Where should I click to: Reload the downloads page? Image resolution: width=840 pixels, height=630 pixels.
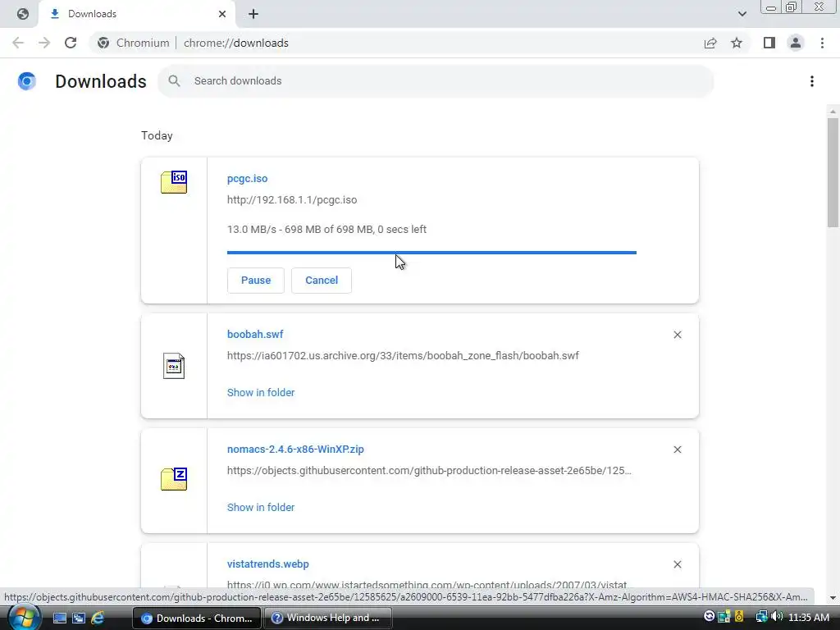(x=71, y=43)
